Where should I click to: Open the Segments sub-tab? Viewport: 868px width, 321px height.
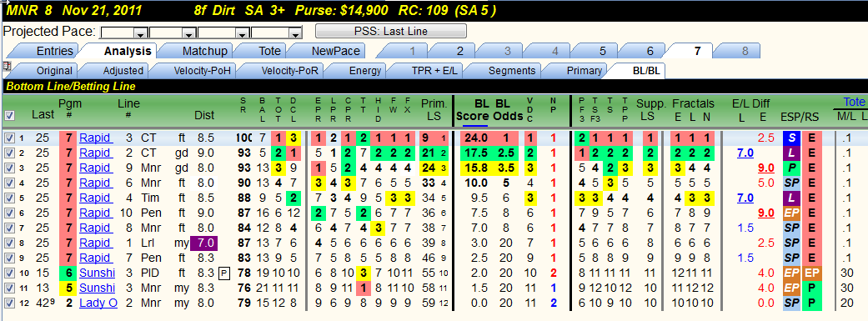click(x=512, y=71)
